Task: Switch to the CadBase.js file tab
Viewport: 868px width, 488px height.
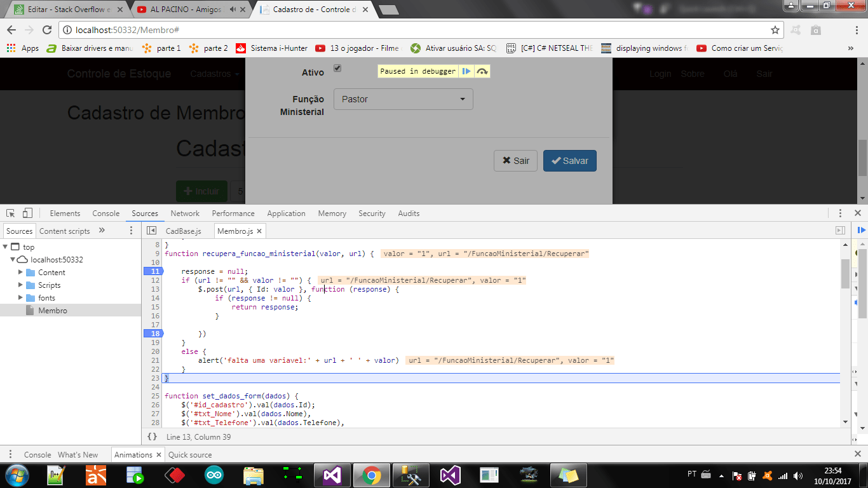Action: point(183,231)
